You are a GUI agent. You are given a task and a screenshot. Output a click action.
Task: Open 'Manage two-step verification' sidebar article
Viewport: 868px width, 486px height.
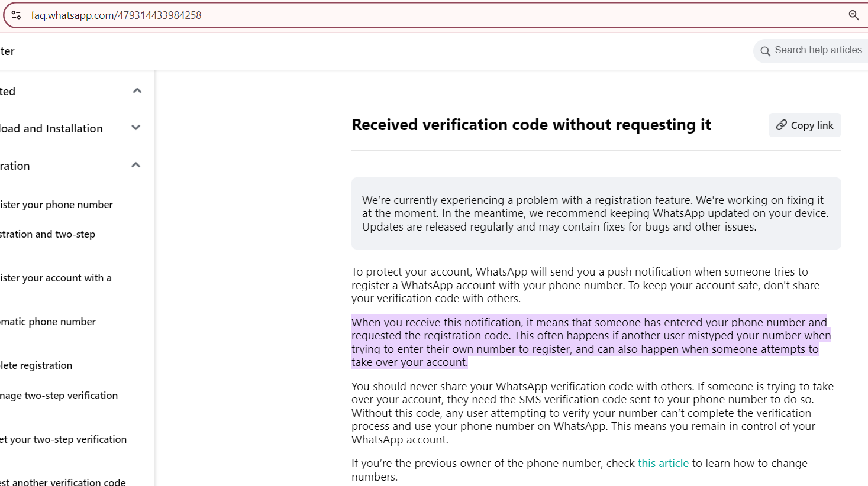pos(59,396)
